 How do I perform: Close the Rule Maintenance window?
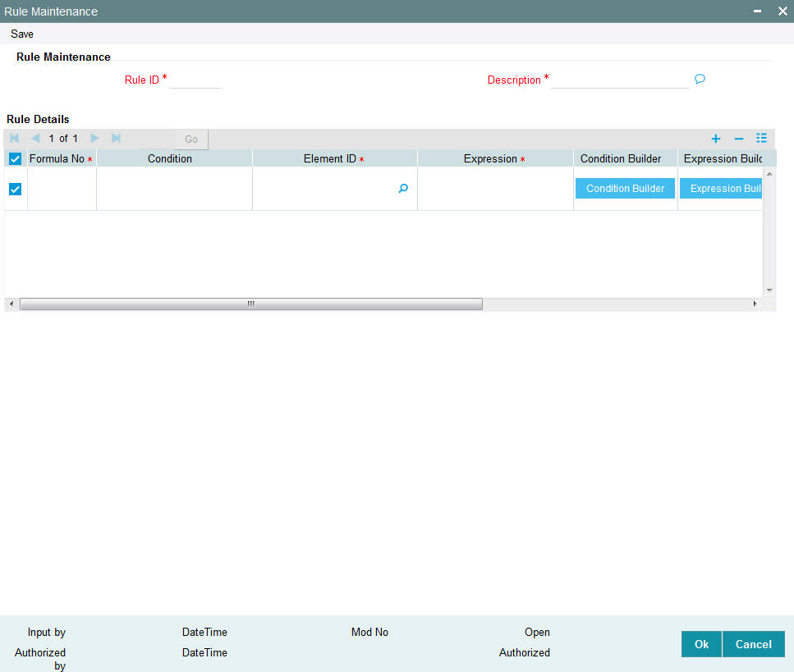click(x=783, y=11)
